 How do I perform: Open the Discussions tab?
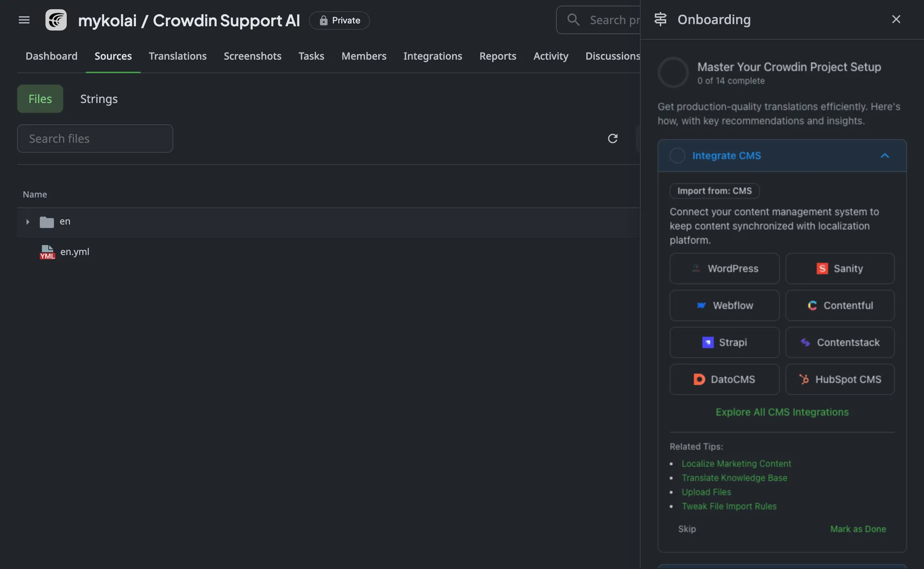[x=612, y=56]
